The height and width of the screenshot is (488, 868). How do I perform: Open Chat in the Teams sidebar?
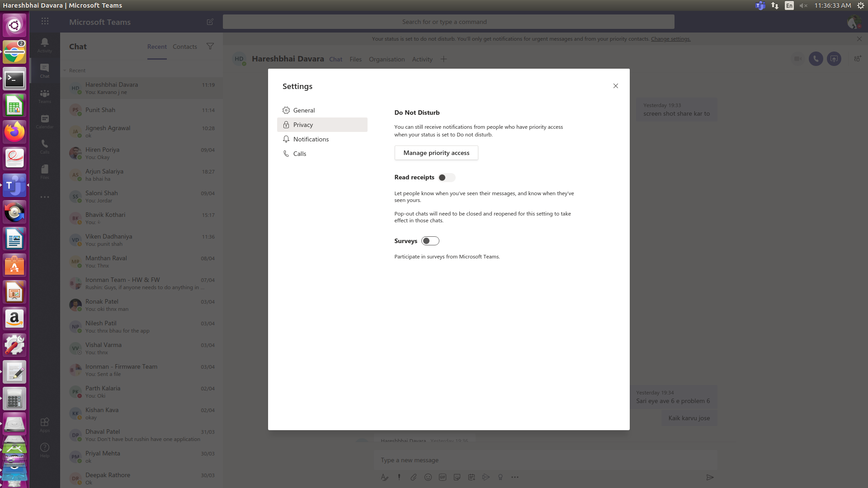(44, 70)
